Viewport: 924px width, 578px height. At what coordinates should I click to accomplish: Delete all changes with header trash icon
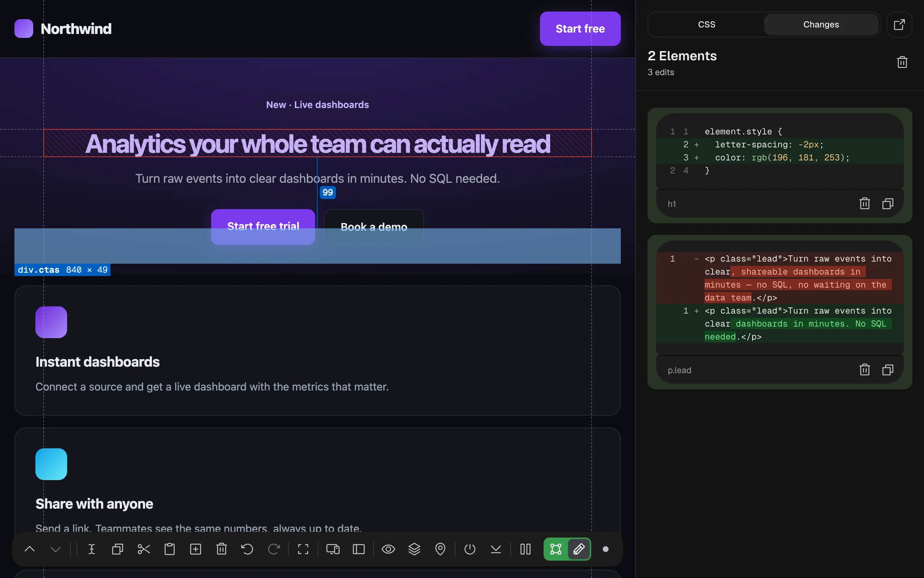(902, 62)
